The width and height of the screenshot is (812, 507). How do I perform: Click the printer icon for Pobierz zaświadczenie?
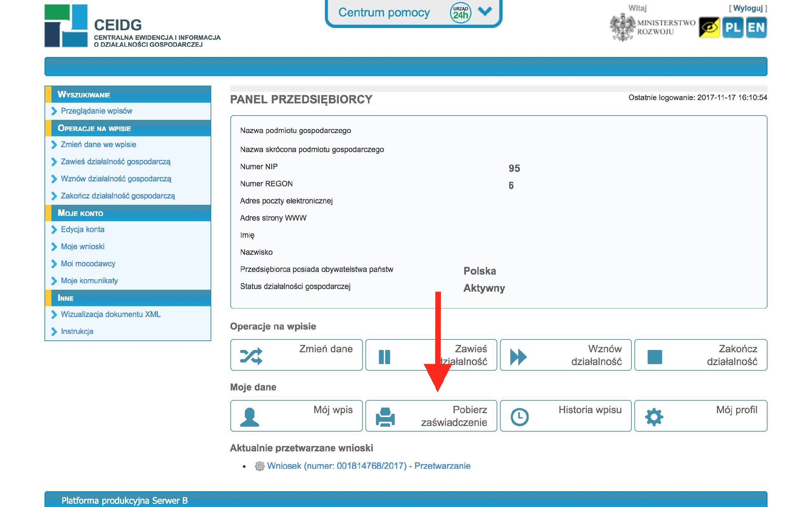point(385,417)
